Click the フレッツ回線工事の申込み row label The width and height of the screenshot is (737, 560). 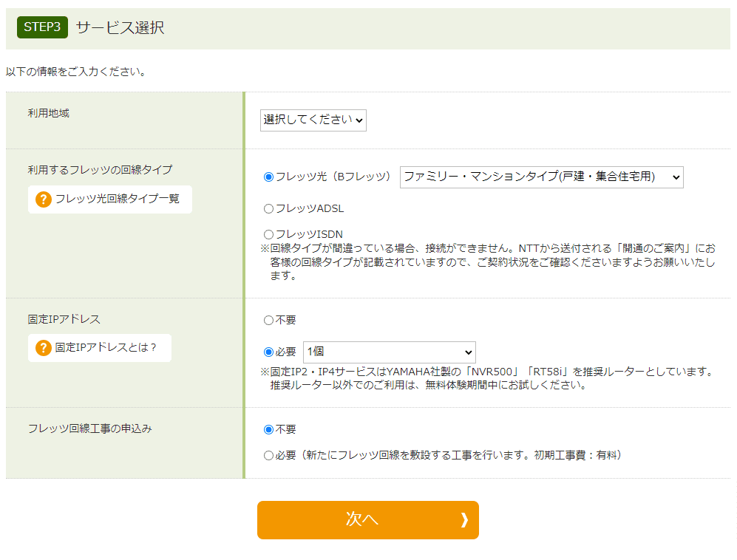[89, 429]
